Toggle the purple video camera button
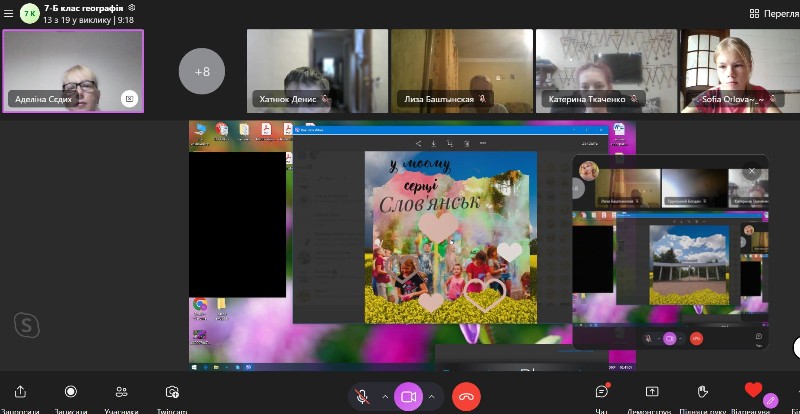Image resolution: width=800 pixels, height=414 pixels. (408, 397)
